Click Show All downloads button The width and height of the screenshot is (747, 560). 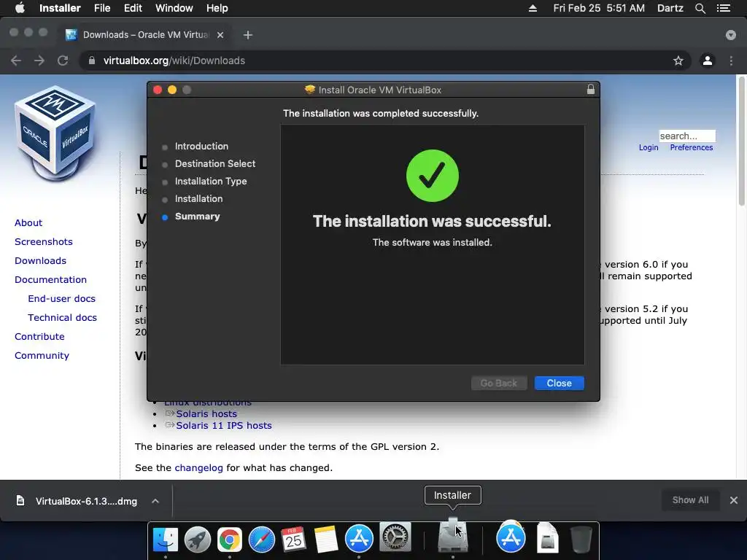(690, 500)
